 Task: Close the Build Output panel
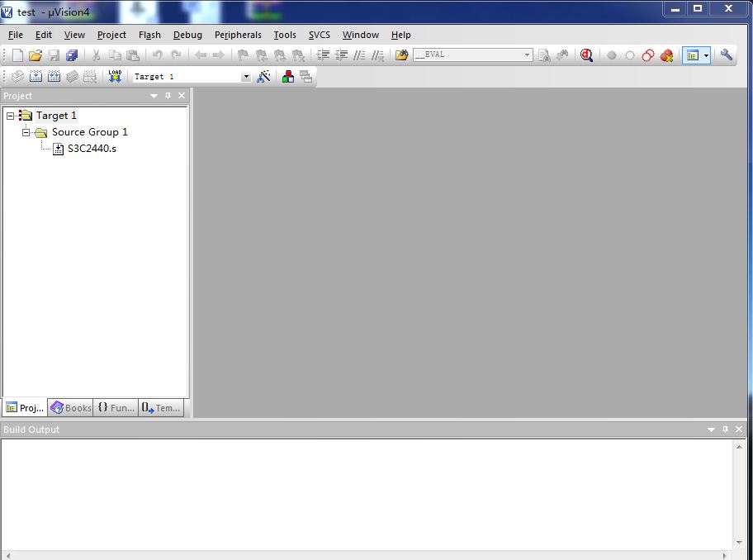[739, 429]
